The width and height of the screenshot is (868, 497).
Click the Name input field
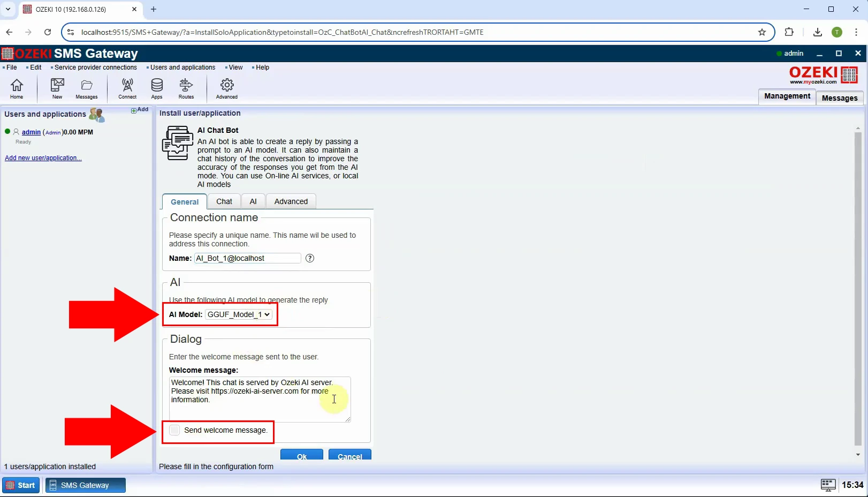point(248,258)
